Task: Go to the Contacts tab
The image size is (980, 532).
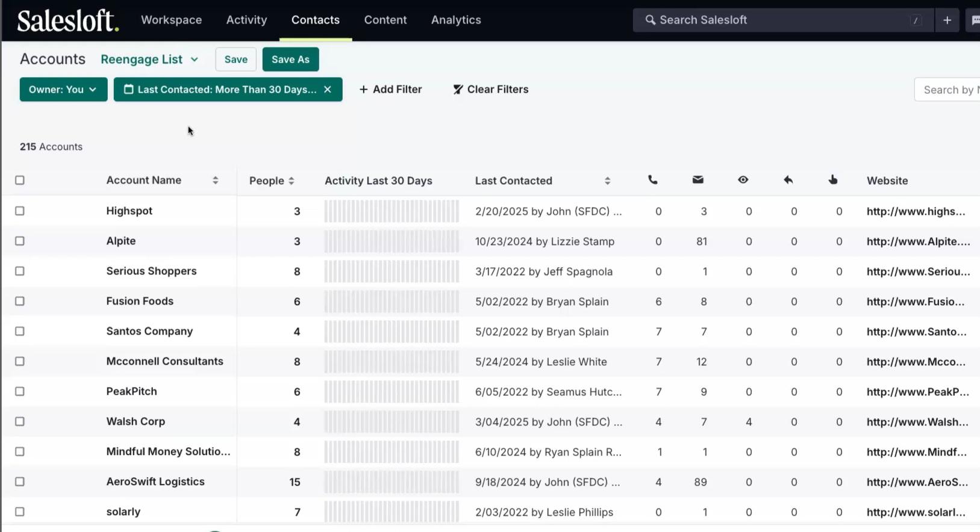Action: pyautogui.click(x=316, y=20)
